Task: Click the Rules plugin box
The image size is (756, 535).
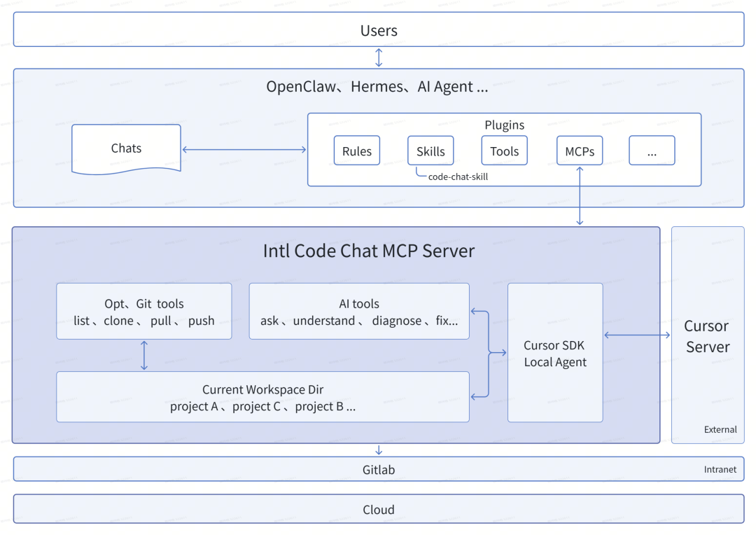Action: [x=357, y=151]
